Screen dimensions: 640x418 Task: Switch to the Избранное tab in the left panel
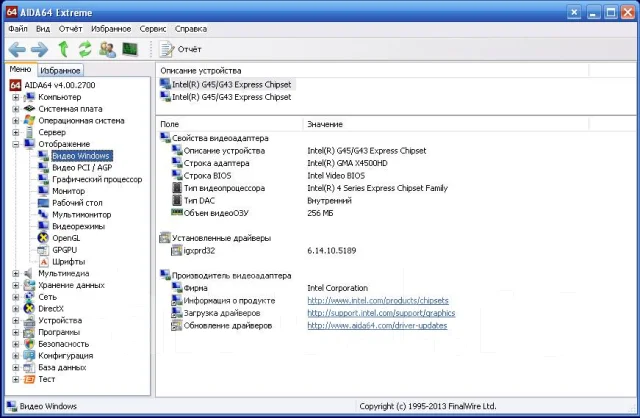click(x=60, y=71)
